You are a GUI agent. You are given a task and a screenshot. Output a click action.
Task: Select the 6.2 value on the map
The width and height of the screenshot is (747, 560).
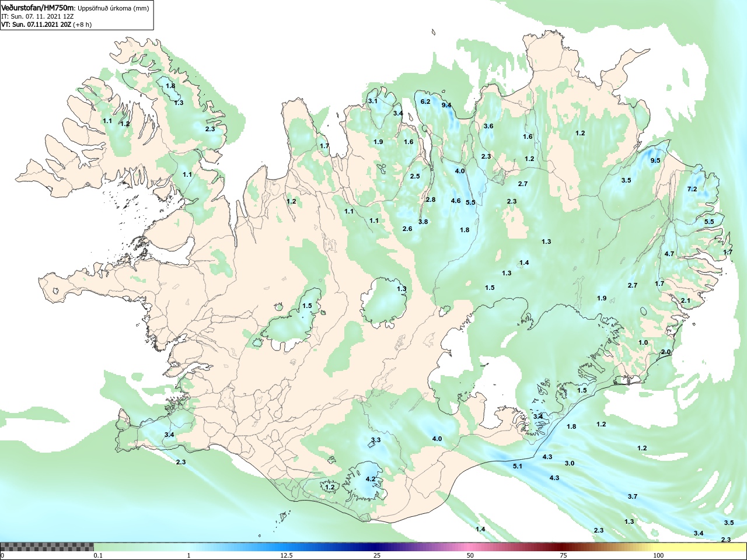(x=425, y=101)
